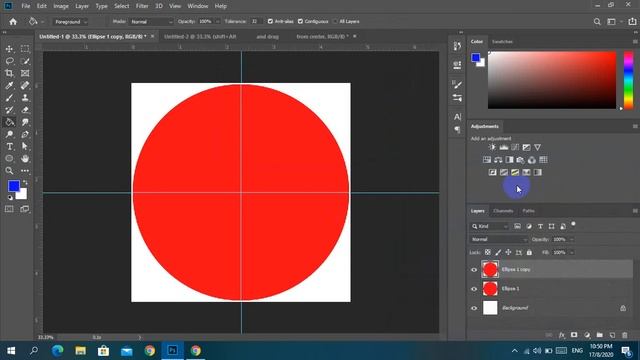
Task: Add a Brightness/Contrast adjustment
Action: click(x=492, y=147)
